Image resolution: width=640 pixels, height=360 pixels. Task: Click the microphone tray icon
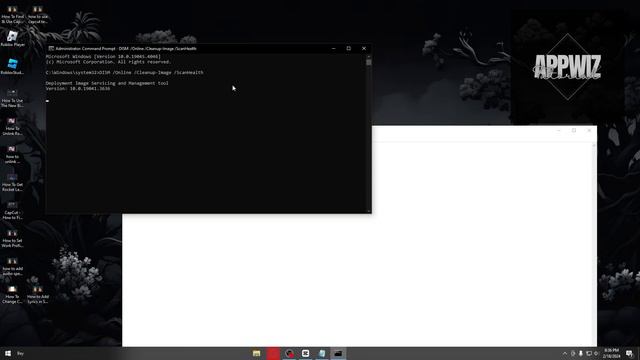click(581, 353)
